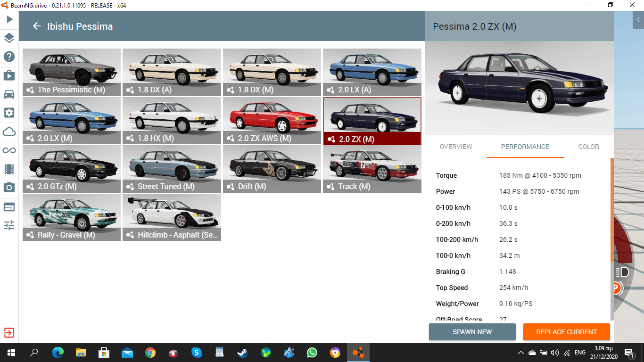644x362 pixels.
Task: Show hidden system tray icons
Action: [x=521, y=353]
